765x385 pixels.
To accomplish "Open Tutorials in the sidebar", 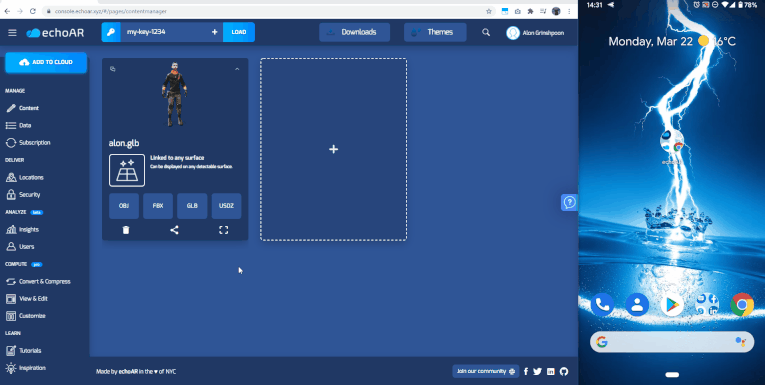I will (23, 350).
